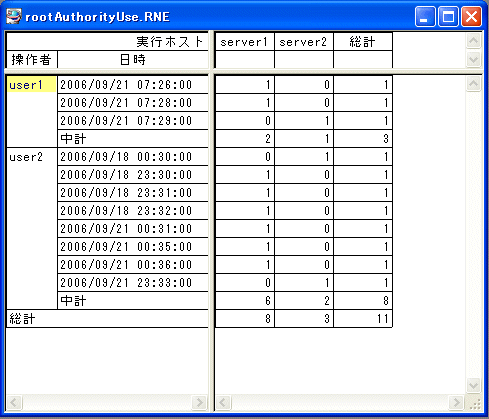
Task: Select the 日時 column header
Action: click(x=133, y=60)
